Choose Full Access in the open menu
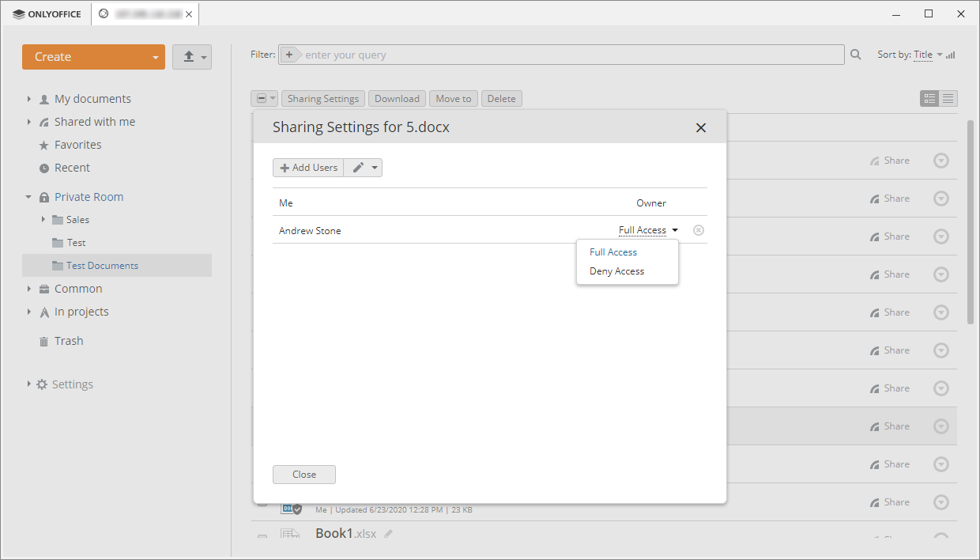Viewport: 980px width, 560px height. tap(613, 252)
